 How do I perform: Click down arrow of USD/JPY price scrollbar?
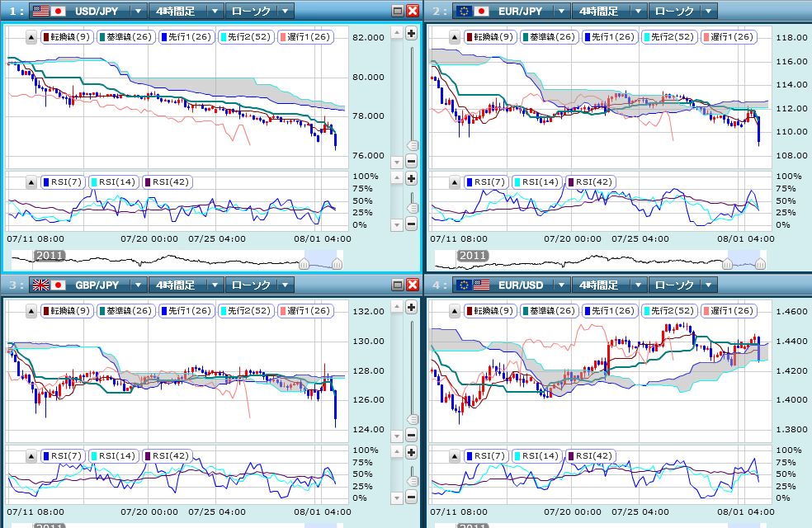click(x=397, y=162)
